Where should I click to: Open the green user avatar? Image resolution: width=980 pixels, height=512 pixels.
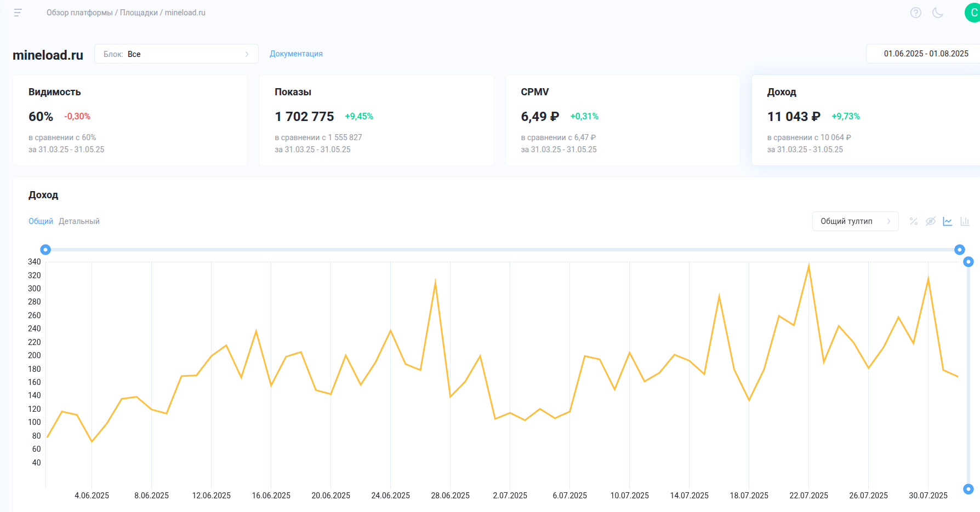pos(973,13)
